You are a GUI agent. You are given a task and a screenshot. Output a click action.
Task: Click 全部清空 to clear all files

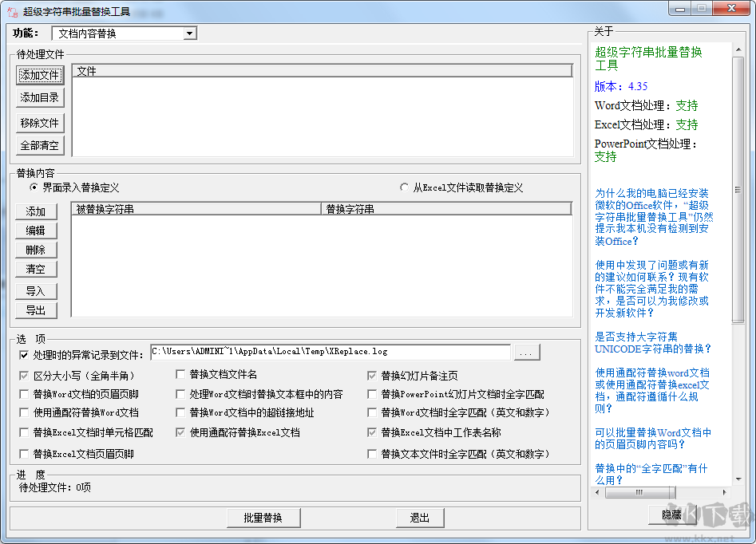(x=39, y=145)
